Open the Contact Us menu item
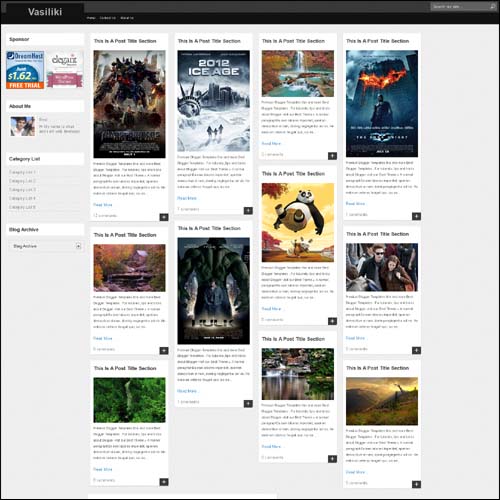The height and width of the screenshot is (500, 500). click(108, 18)
